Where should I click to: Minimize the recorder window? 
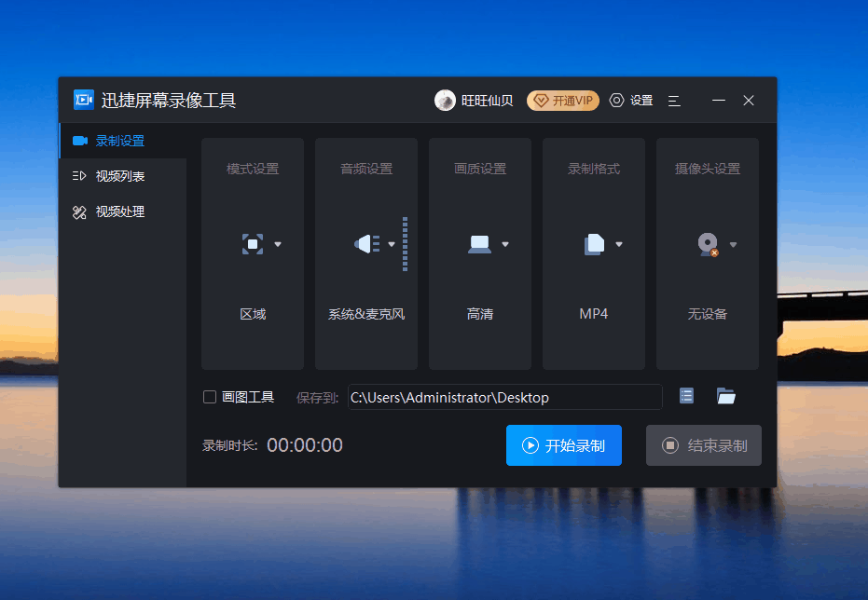[x=719, y=100]
